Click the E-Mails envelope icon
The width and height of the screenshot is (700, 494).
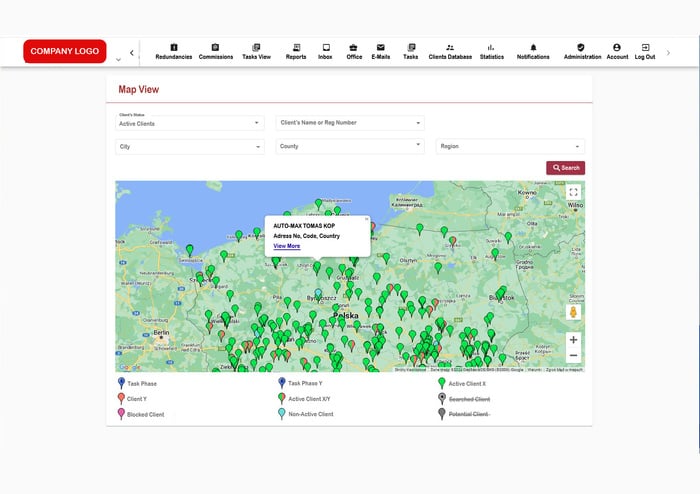click(381, 47)
